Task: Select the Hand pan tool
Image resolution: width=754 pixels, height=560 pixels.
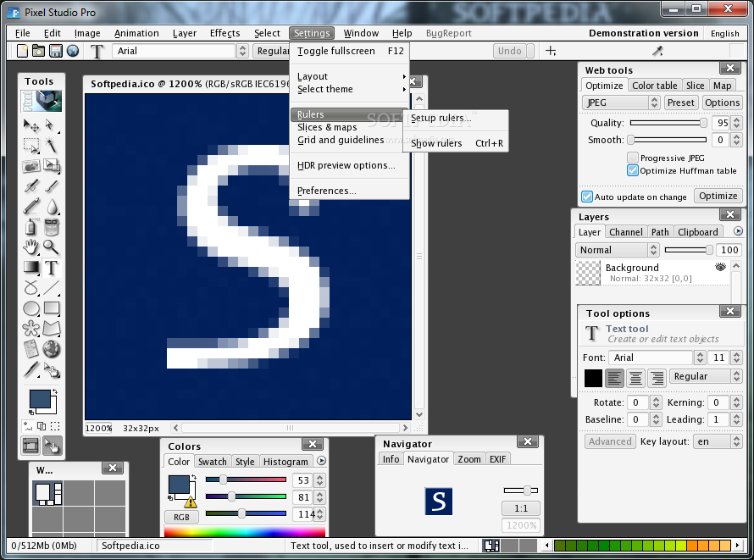Action: 31,247
